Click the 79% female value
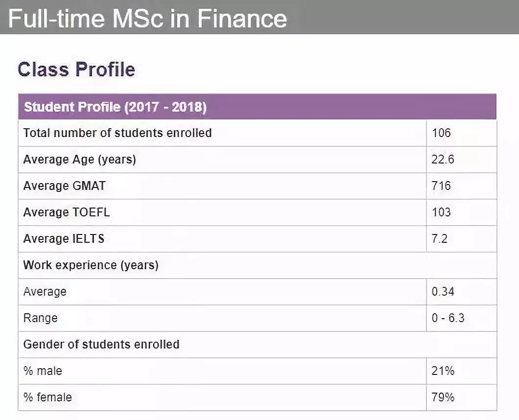 (x=443, y=397)
